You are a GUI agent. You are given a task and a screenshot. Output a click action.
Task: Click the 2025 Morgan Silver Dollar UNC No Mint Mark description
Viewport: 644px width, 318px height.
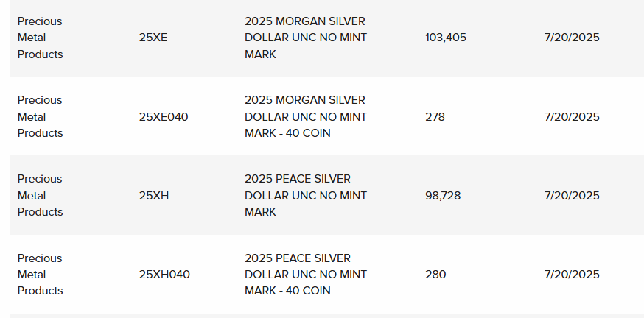(306, 38)
